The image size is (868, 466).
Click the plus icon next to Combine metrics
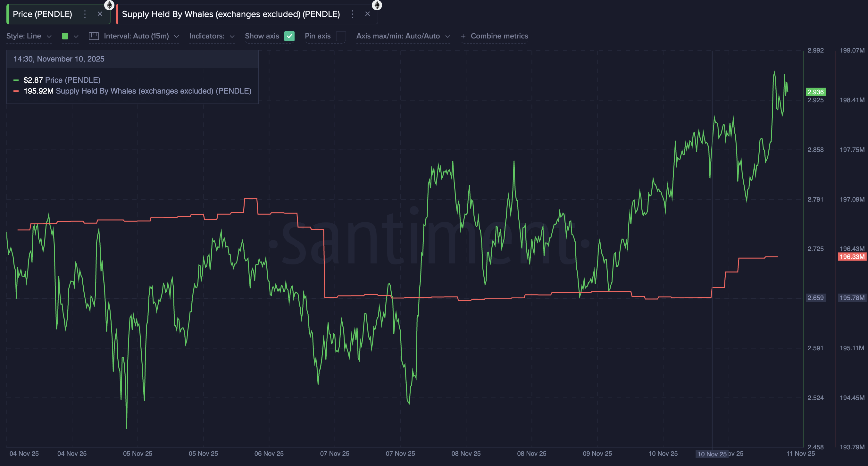coord(463,36)
